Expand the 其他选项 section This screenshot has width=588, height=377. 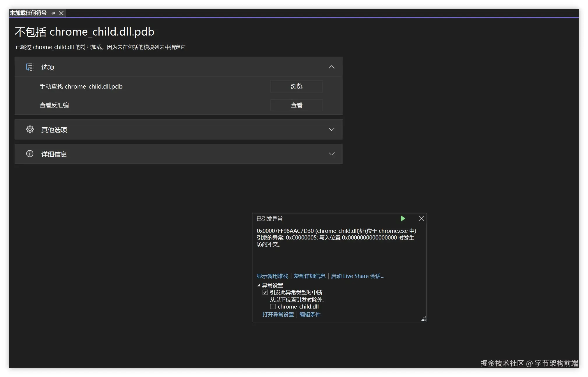(331, 129)
